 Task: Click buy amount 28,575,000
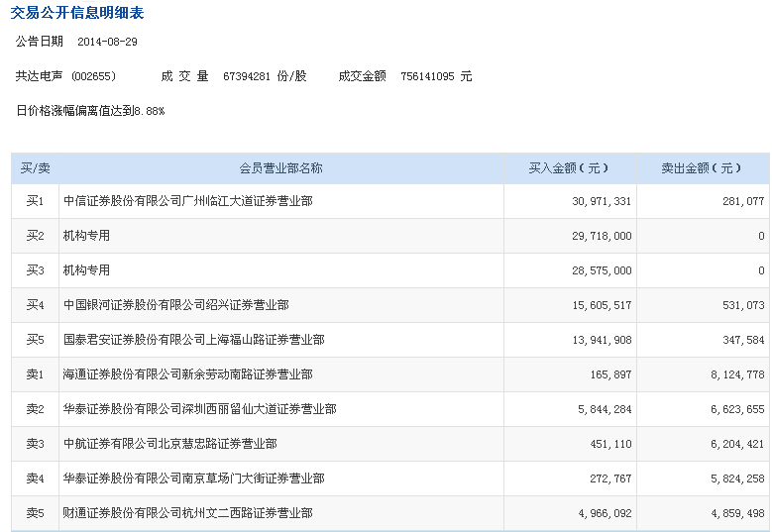(x=602, y=270)
